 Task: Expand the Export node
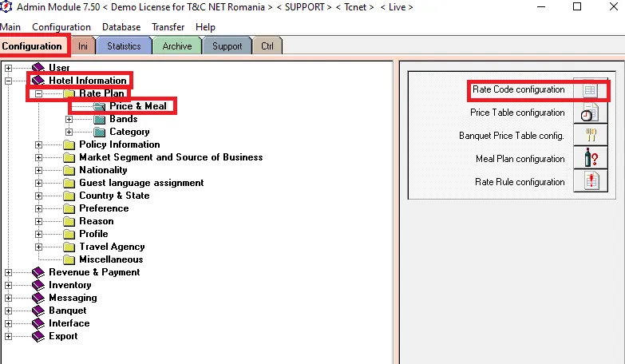(x=8, y=336)
